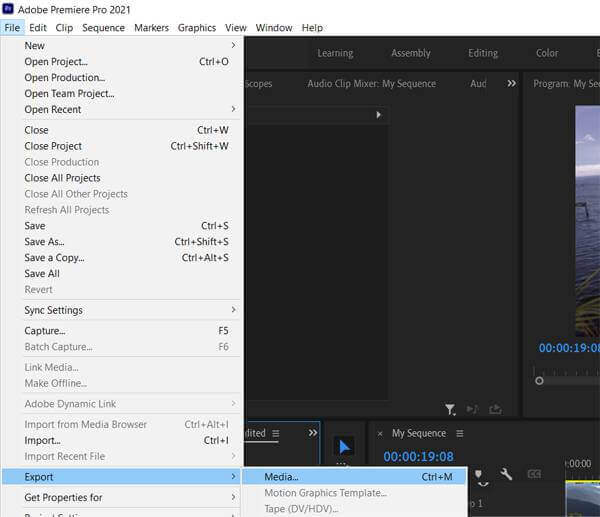Image resolution: width=600 pixels, height=517 pixels.
Task: Expand the Open Recent submenu
Action: point(122,110)
